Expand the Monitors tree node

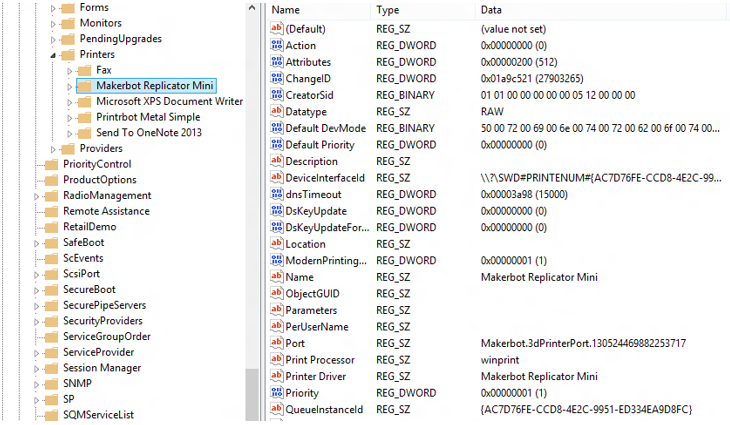[x=53, y=24]
